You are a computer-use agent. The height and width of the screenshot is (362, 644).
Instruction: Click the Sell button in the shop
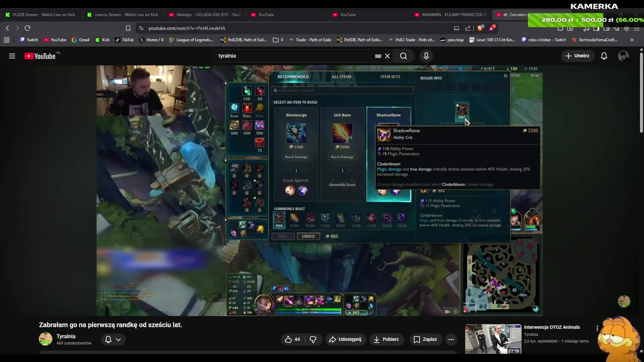point(283,236)
